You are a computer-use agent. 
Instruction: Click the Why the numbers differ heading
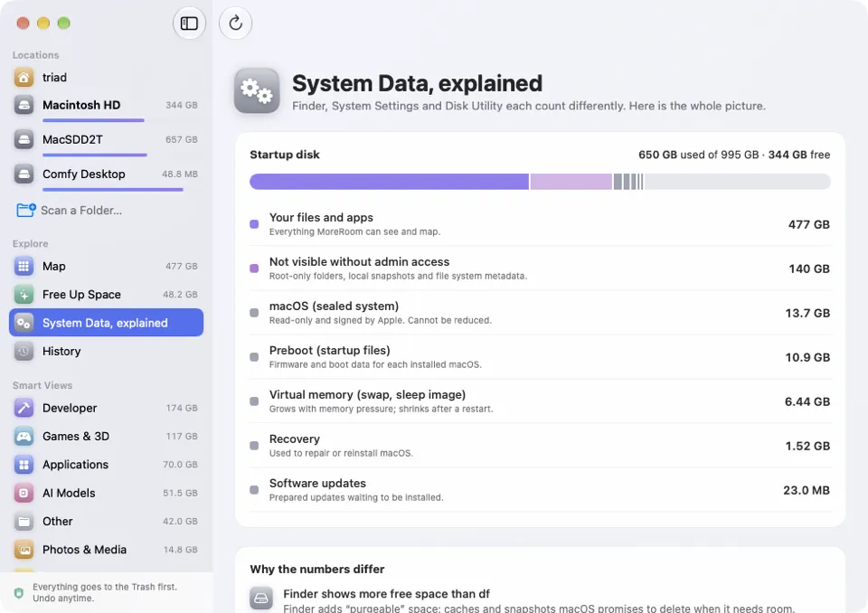316,570
